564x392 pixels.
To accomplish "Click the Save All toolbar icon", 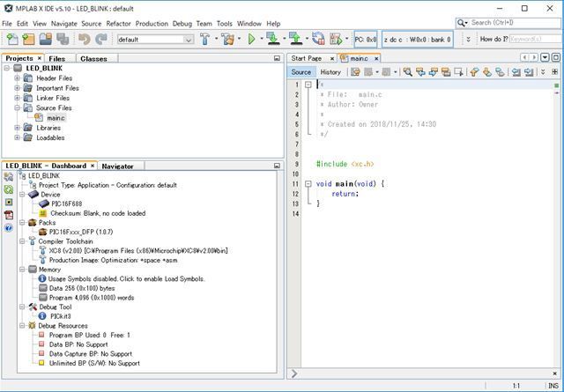I will click(x=63, y=39).
